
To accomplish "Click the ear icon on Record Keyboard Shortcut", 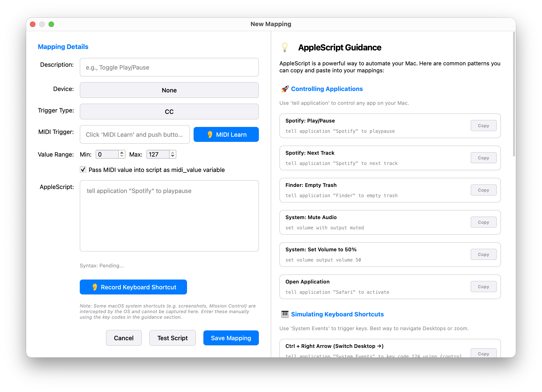I will [x=95, y=287].
